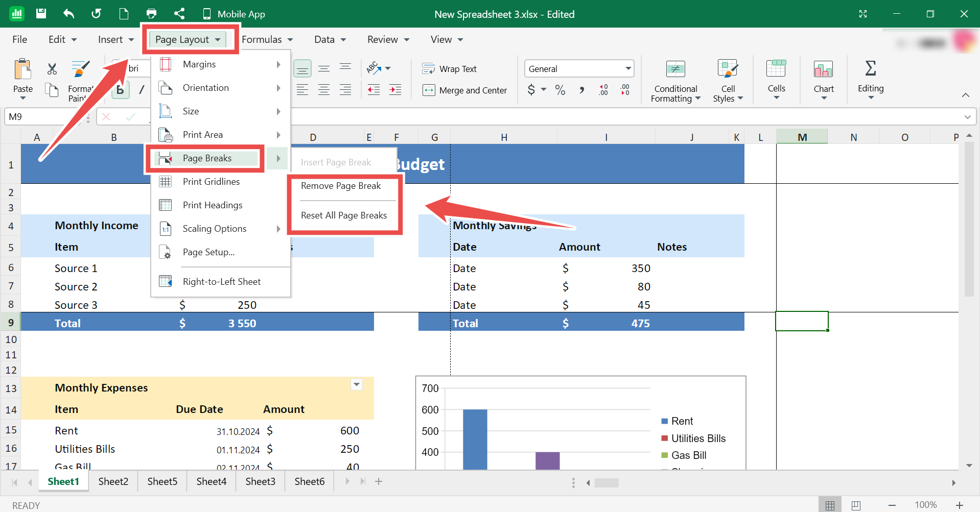Click Wrap Text button

tap(450, 69)
